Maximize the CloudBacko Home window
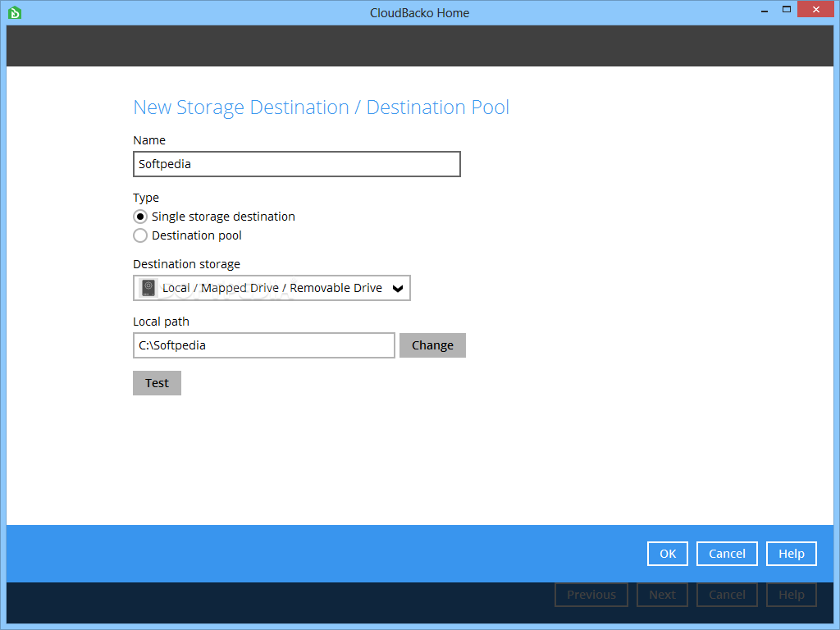 pyautogui.click(x=787, y=10)
